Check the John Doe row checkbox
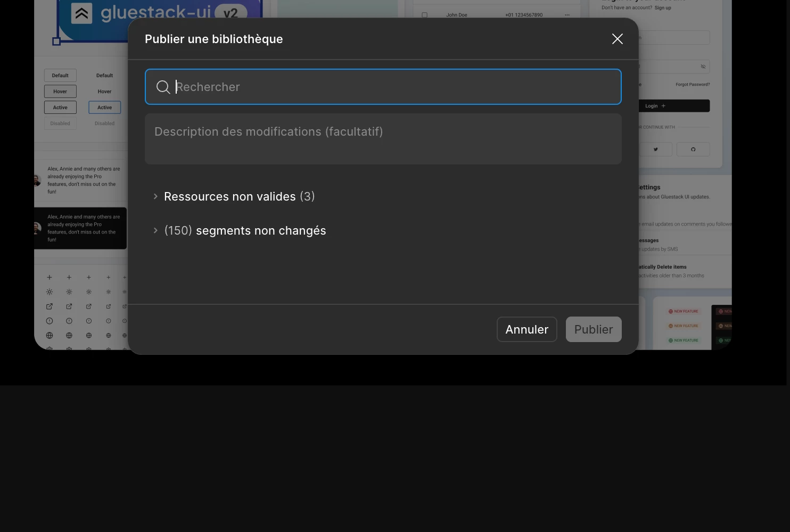Image resolution: width=790 pixels, height=532 pixels. tap(424, 15)
